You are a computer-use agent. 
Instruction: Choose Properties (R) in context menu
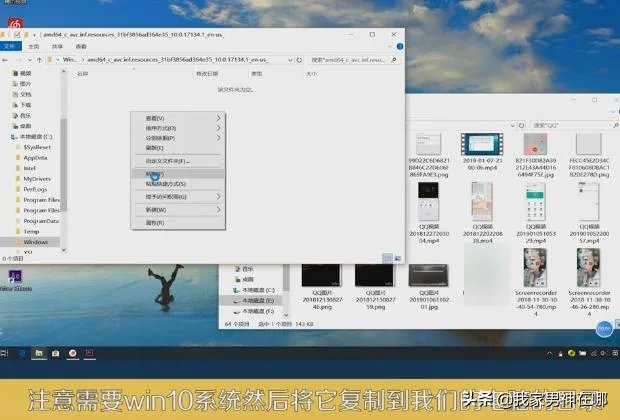click(x=178, y=223)
